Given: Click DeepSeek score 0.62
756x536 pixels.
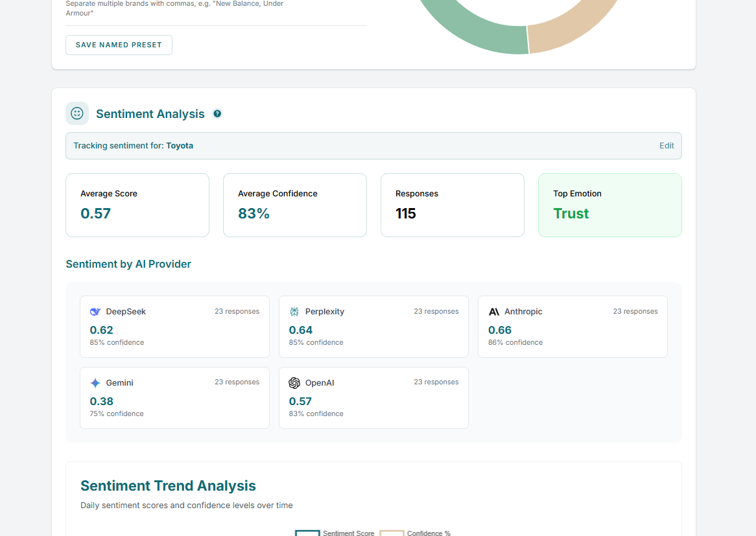Looking at the screenshot, I should 101,330.
